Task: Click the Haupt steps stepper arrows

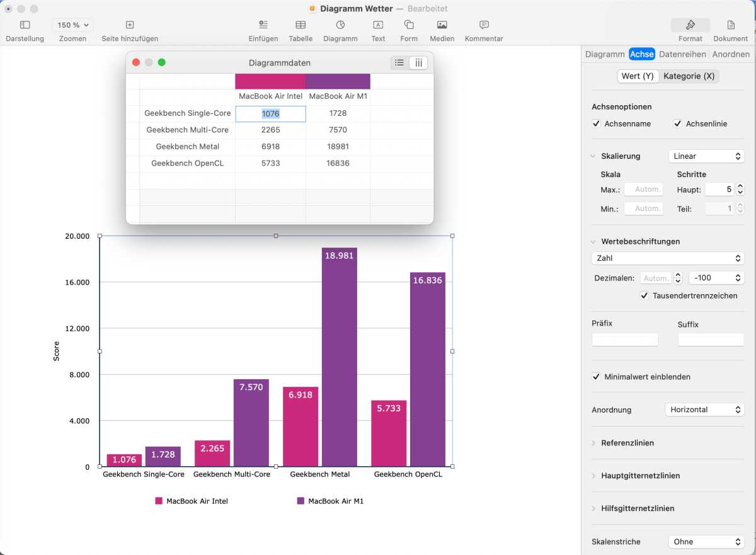Action: [x=740, y=189]
